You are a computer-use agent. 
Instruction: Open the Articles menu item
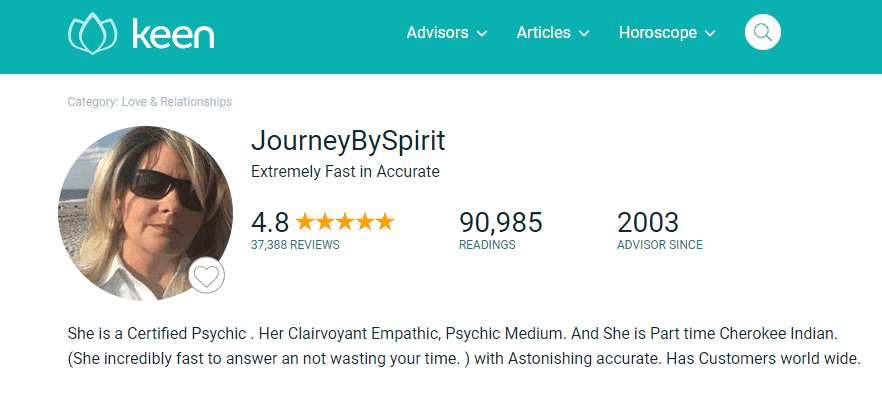pos(543,33)
